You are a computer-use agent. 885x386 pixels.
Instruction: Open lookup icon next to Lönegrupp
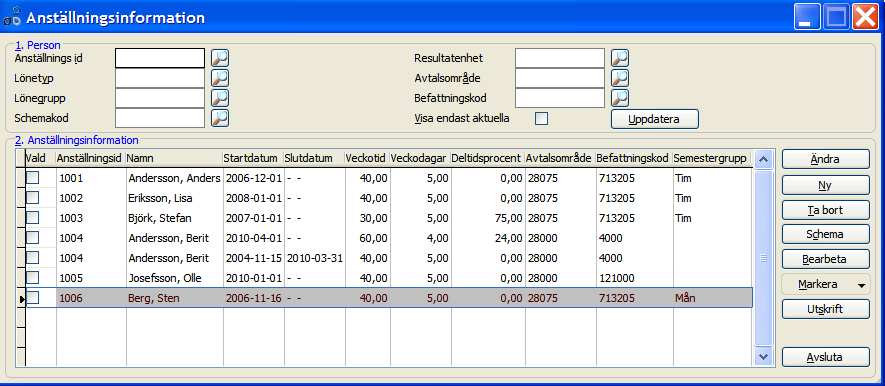tap(220, 98)
